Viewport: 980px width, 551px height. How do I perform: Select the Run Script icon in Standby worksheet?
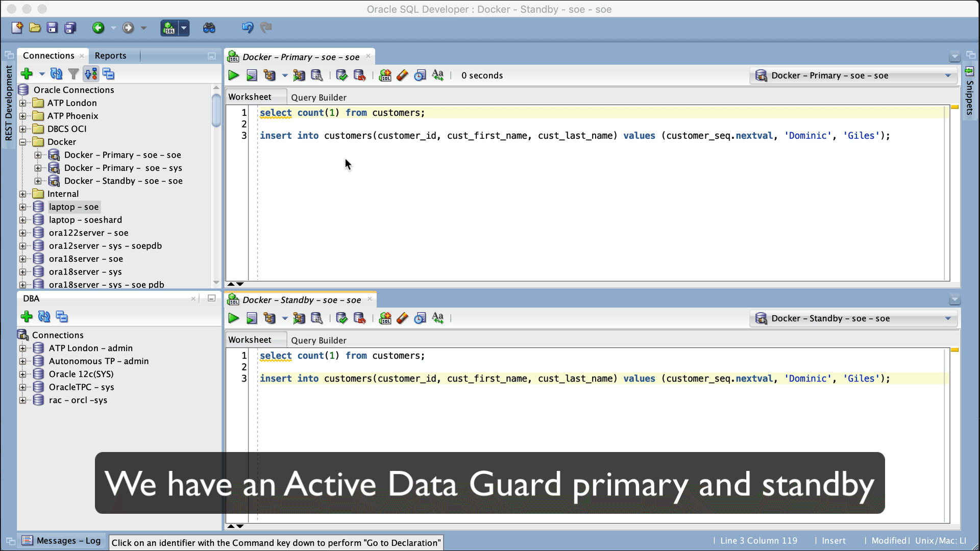click(252, 318)
